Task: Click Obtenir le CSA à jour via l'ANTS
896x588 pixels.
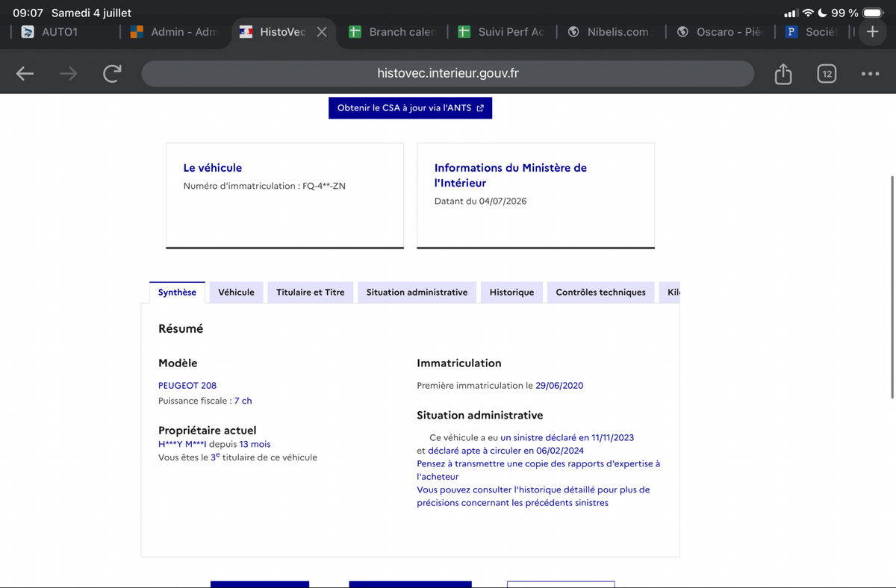Action: point(410,107)
